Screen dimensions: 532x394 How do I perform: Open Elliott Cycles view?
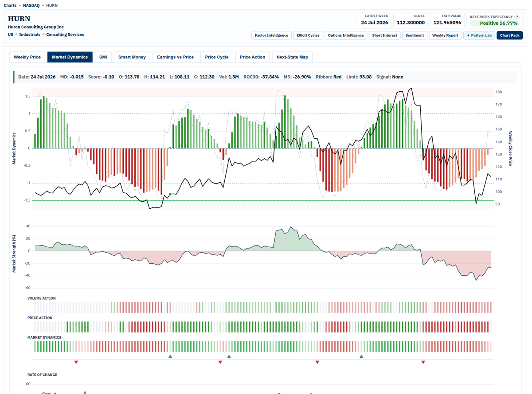coord(308,35)
